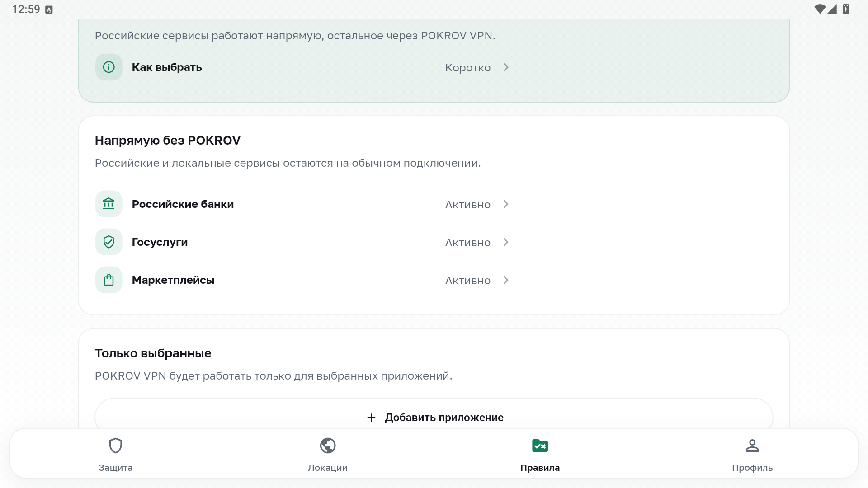Tap the battery icon in status bar
Image resolution: width=868 pixels, height=488 pixels.
846,9
